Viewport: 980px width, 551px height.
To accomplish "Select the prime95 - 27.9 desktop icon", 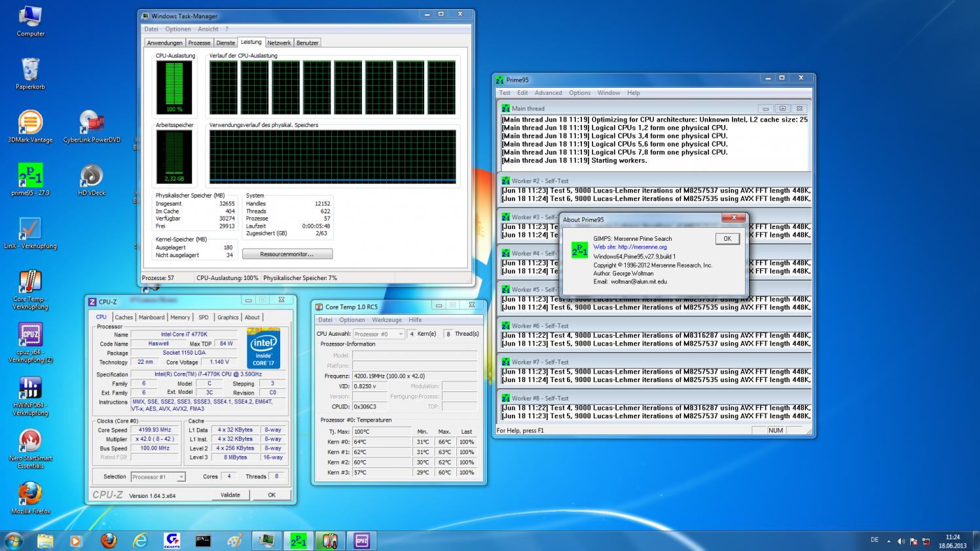I will click(x=30, y=179).
